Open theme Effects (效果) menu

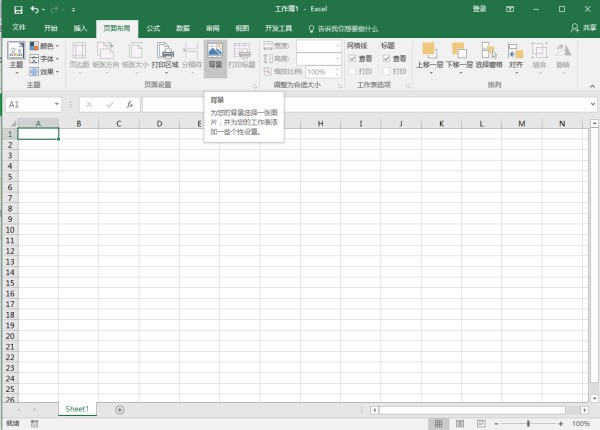(44, 72)
